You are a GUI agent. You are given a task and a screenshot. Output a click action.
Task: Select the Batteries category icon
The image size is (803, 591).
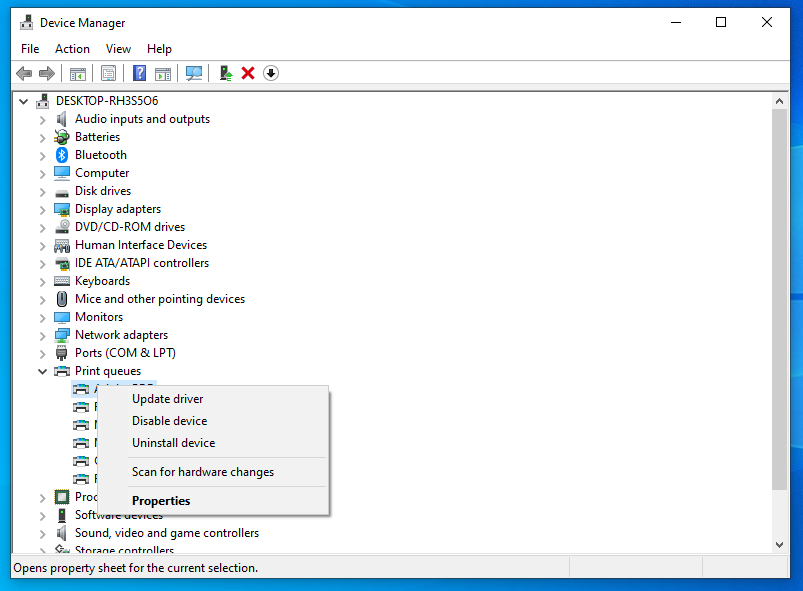coord(62,137)
